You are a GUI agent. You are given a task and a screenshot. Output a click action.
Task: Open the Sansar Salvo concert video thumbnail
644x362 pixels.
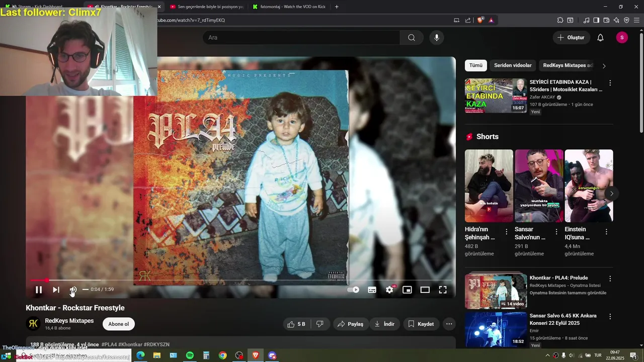click(496, 329)
